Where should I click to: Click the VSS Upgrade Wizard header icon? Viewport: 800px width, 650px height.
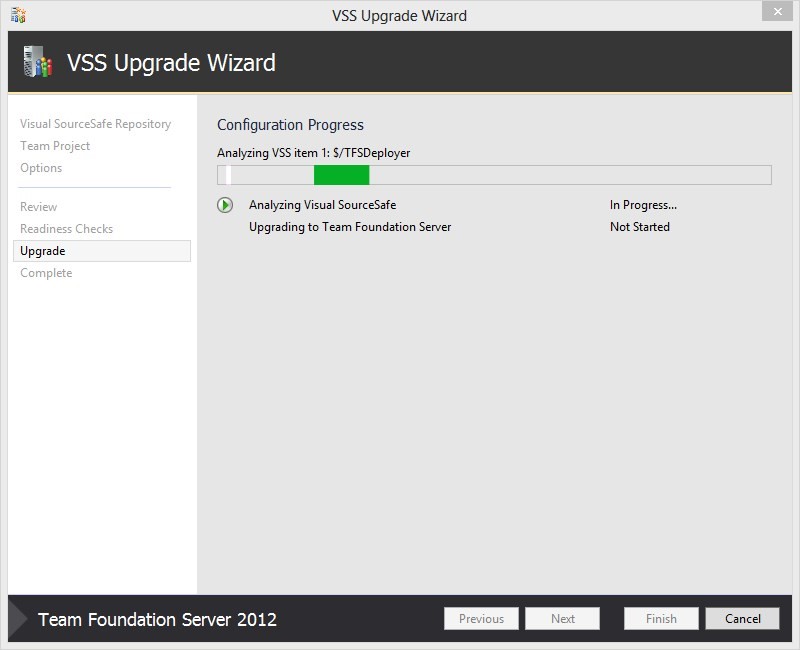(39, 61)
